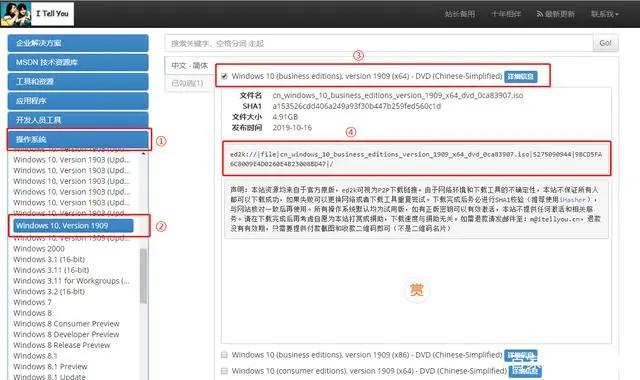Image resolution: width=640 pixels, height=380 pixels.
Task: Select Windows 3.1 (16-bit) in OS list
Action: point(49,259)
